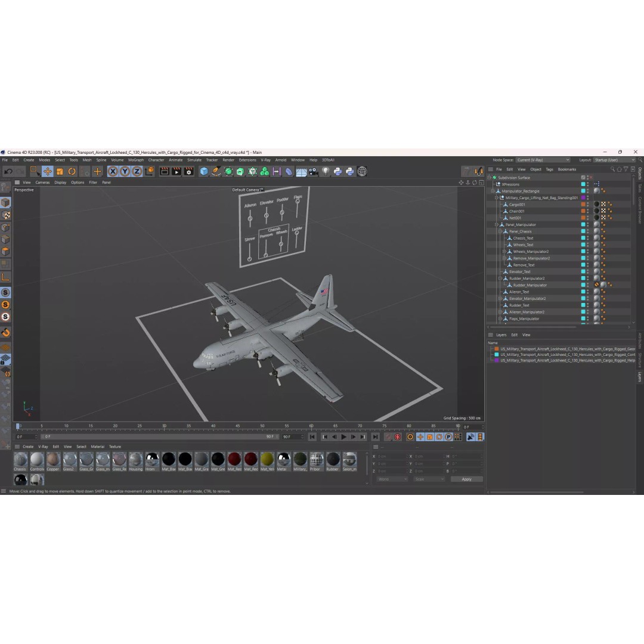Click the Camera object icon
Viewport: 644px width, 644px height.
[314, 171]
